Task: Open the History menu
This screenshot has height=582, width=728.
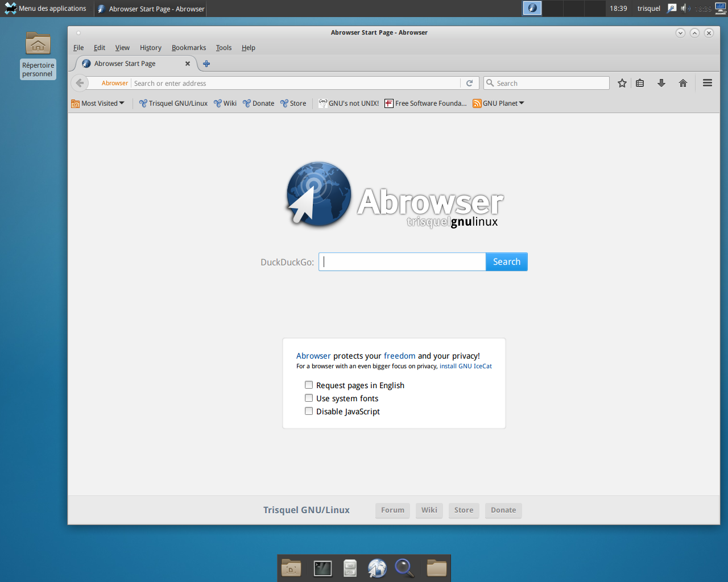Action: tap(151, 48)
